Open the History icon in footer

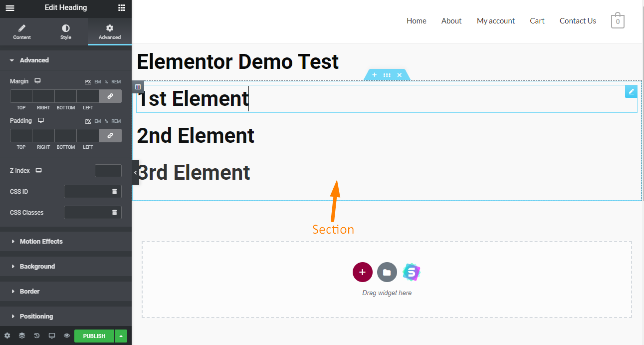tap(37, 336)
